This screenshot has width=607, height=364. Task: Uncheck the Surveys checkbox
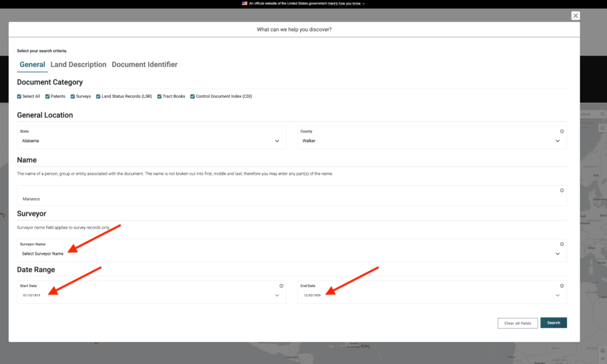click(x=73, y=97)
